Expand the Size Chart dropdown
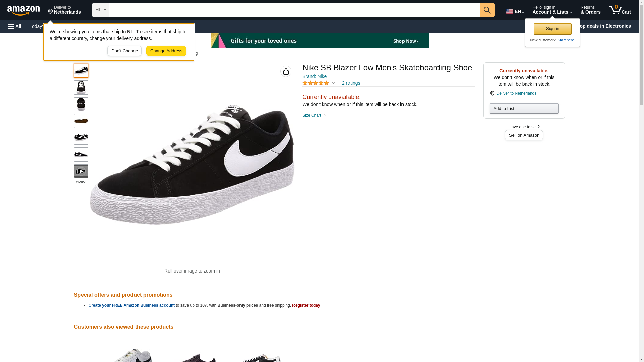 314,115
